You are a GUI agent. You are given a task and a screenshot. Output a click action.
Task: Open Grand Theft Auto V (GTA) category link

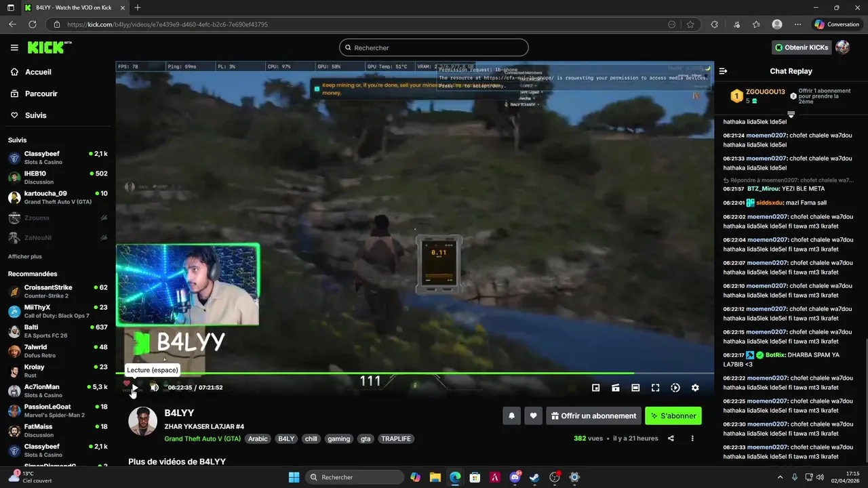coord(203,439)
